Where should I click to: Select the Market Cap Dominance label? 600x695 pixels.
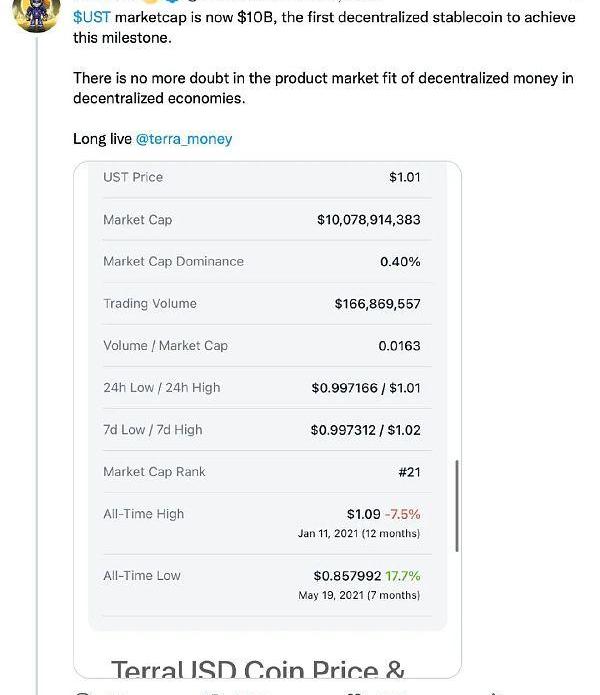tap(173, 262)
